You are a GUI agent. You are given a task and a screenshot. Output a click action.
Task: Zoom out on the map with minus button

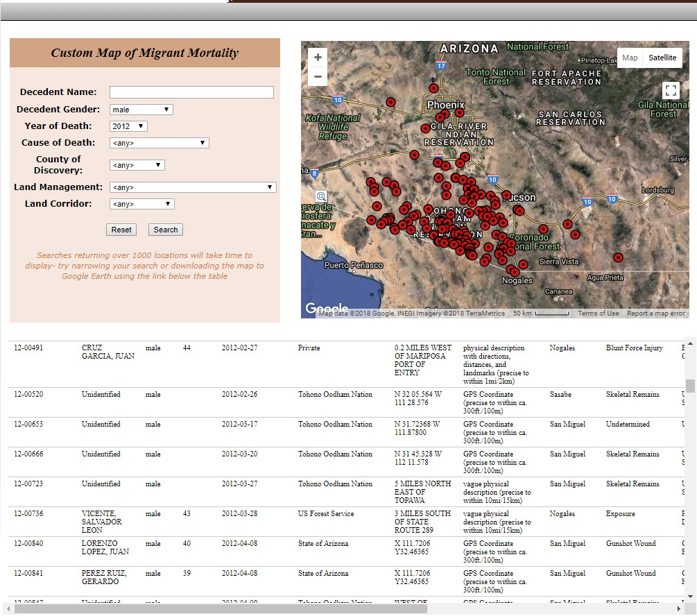(318, 76)
